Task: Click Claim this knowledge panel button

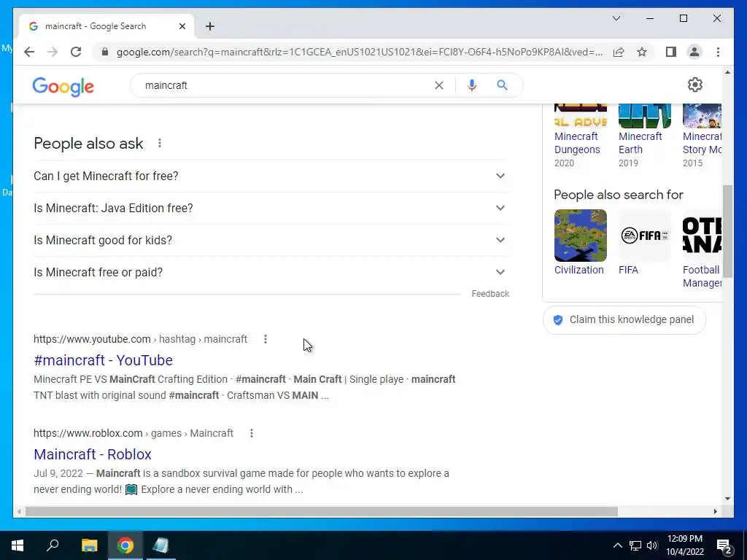Action: click(624, 319)
